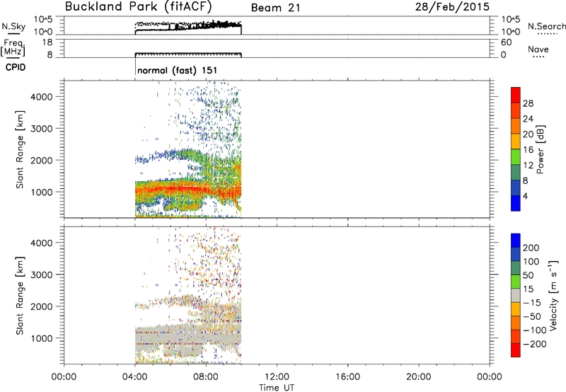Click the '4000' tick on power panel
This screenshot has height=392, width=566.
click(x=41, y=97)
